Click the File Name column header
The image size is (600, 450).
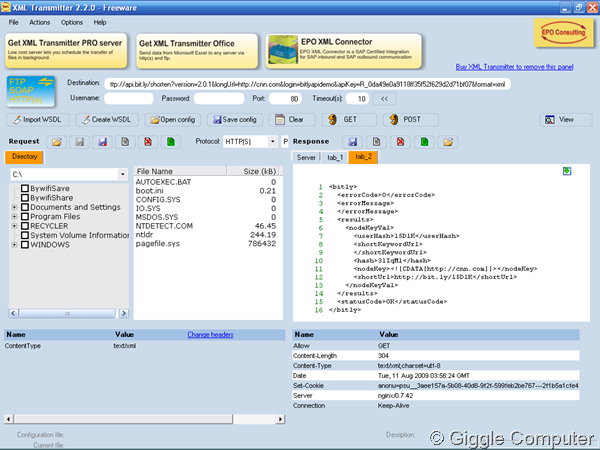(180, 171)
